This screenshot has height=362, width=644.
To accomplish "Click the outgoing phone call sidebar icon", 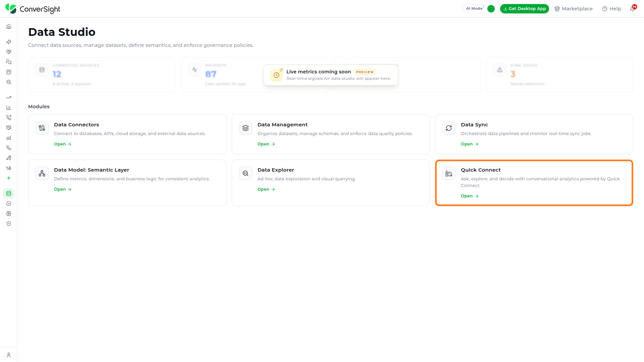I will tap(9, 118).
